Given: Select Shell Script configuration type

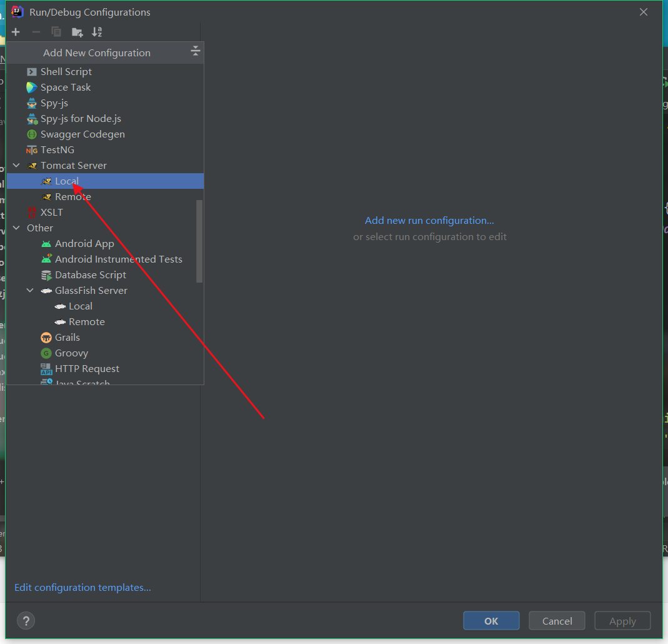Looking at the screenshot, I should tap(105, 72).
